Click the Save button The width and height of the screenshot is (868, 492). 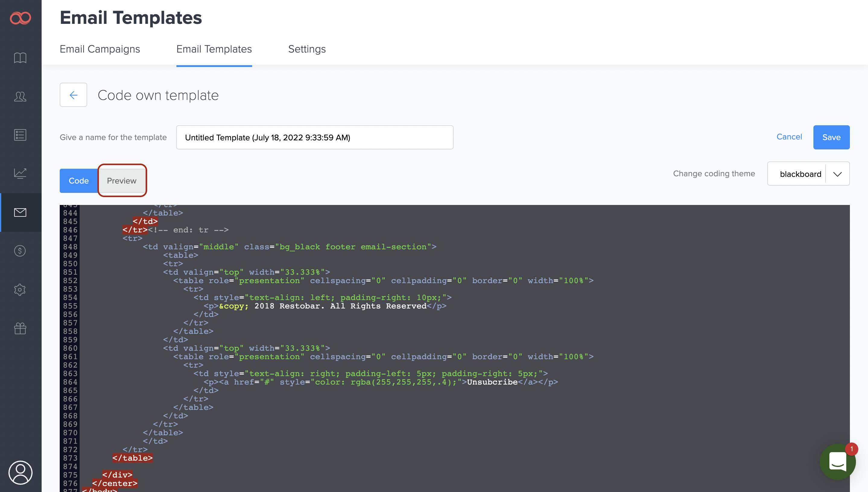click(831, 138)
